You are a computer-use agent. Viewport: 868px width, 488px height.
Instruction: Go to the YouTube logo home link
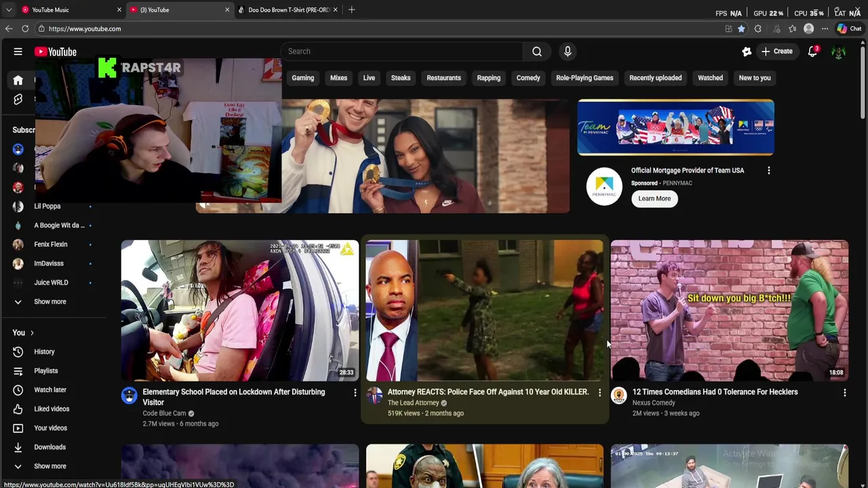pos(56,52)
